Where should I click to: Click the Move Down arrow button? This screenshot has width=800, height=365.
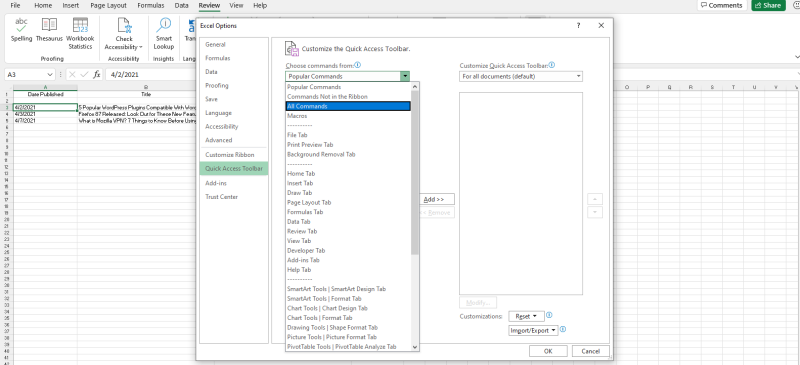tap(595, 213)
